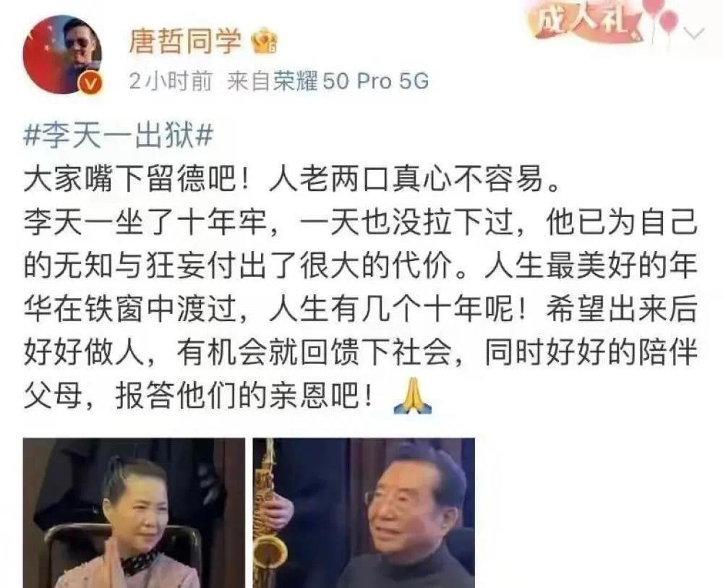This screenshot has width=723, height=588.
Task: Click the 来自荣耀 50 Pro 5G source
Action: click(328, 82)
